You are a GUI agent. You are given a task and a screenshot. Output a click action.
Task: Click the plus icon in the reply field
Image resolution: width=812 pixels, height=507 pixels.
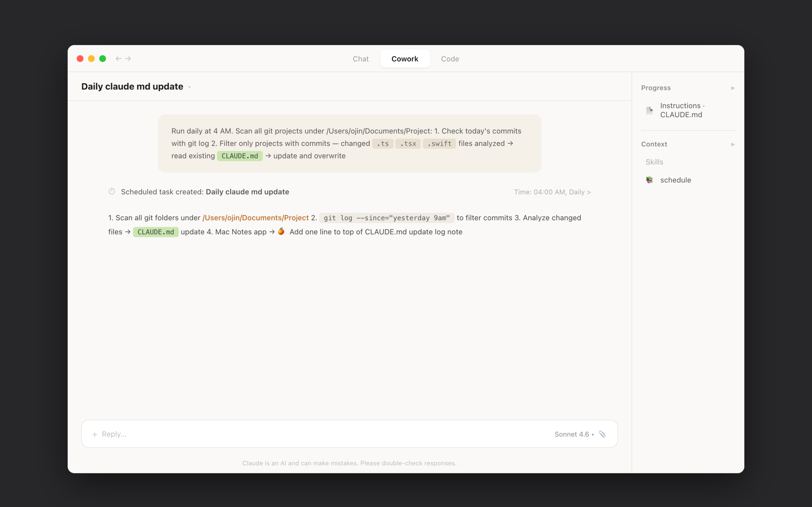coord(95,434)
